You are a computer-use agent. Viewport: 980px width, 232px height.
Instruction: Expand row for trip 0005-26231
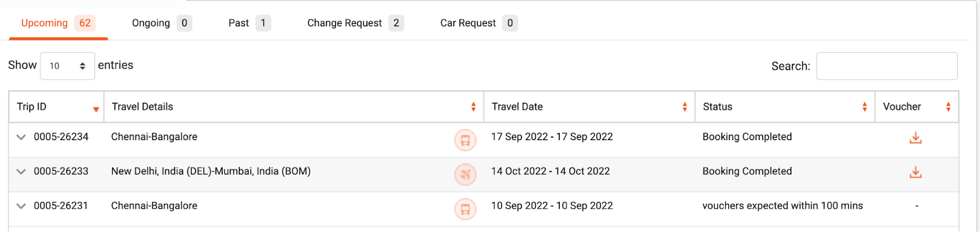pyautogui.click(x=21, y=206)
